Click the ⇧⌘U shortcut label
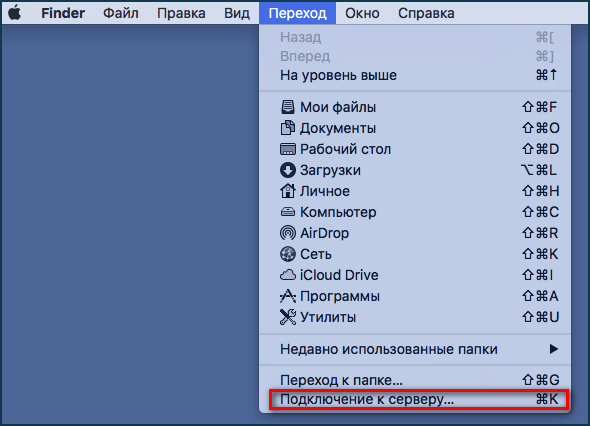Screen dimensions: 590x426 (x=540, y=317)
